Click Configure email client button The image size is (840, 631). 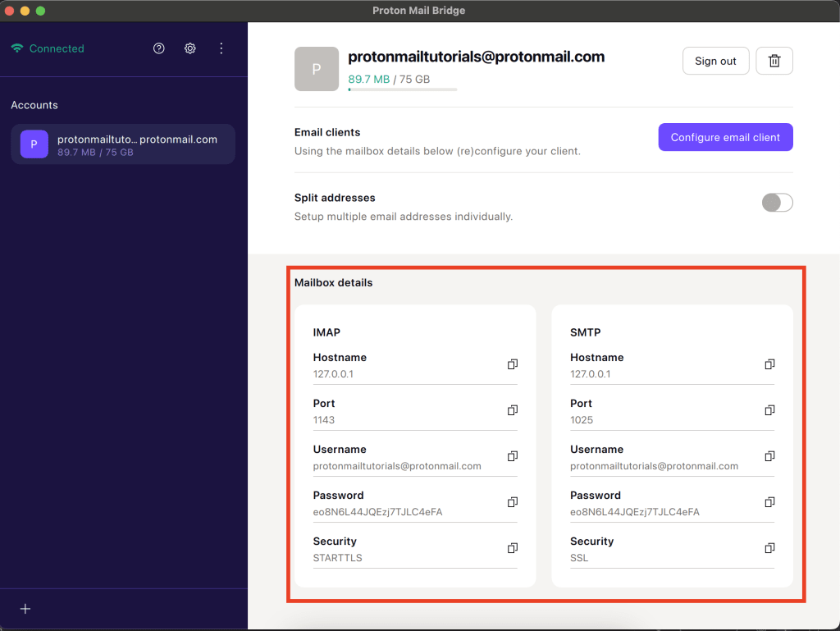pyautogui.click(x=725, y=137)
